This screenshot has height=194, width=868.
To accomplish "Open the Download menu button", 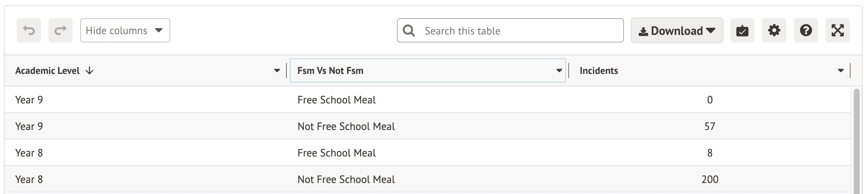I will (x=677, y=31).
